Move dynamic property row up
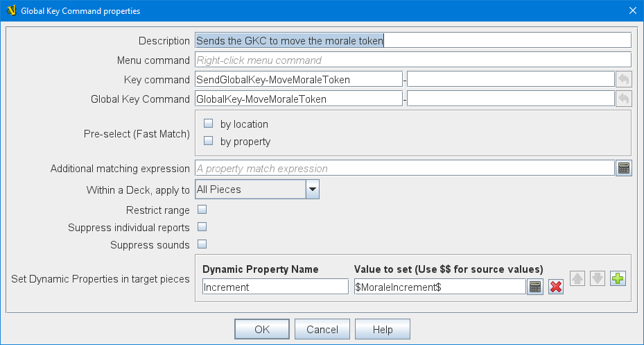Viewport: 644px width, 345px height. coord(577,279)
